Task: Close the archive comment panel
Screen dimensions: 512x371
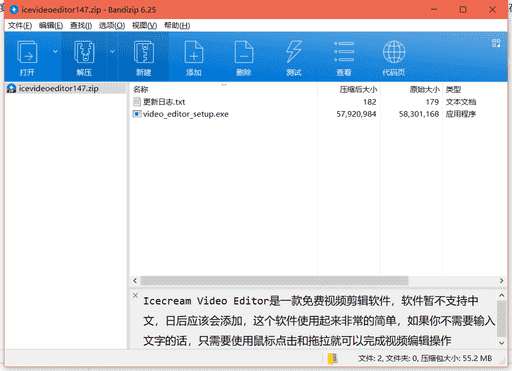Action: tap(135, 295)
